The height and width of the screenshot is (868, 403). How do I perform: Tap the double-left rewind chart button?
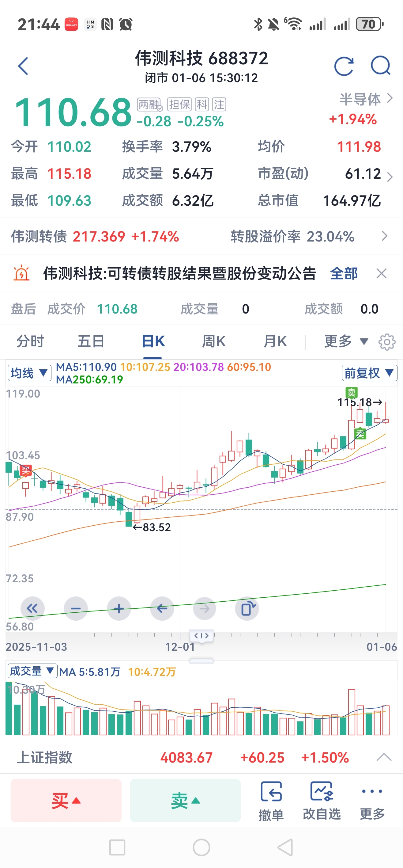coord(32,608)
